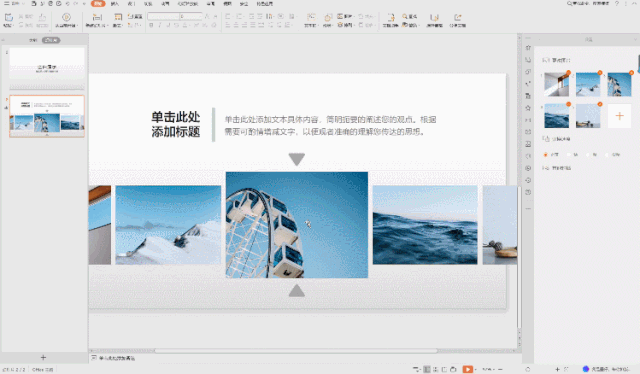This screenshot has width=640, height=374.
Task: Open the Insert ribbon tab
Action: click(115, 4)
